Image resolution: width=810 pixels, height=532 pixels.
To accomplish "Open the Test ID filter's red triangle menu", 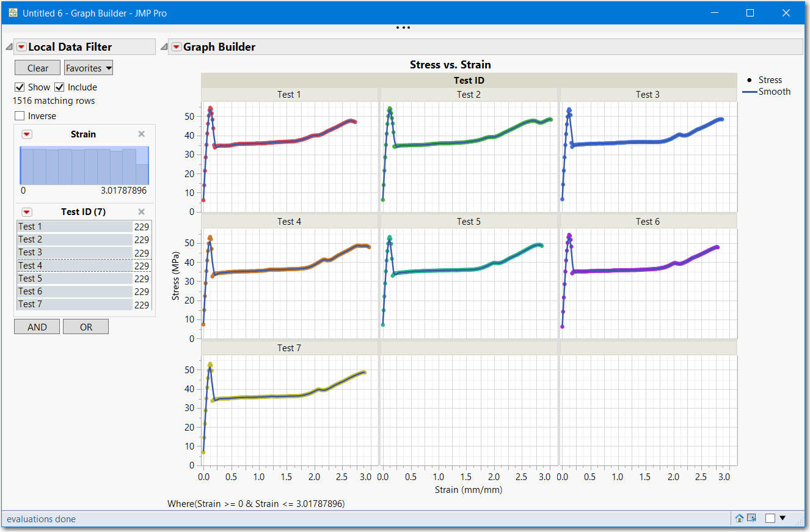I will (x=26, y=211).
